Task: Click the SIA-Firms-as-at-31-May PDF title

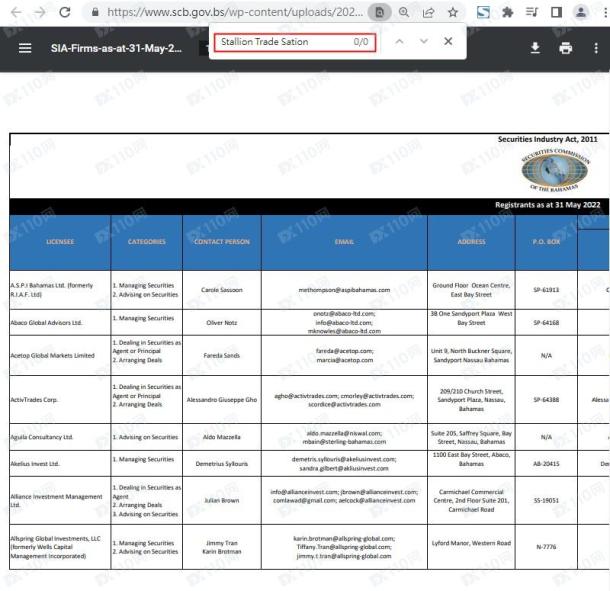Action: click(116, 48)
